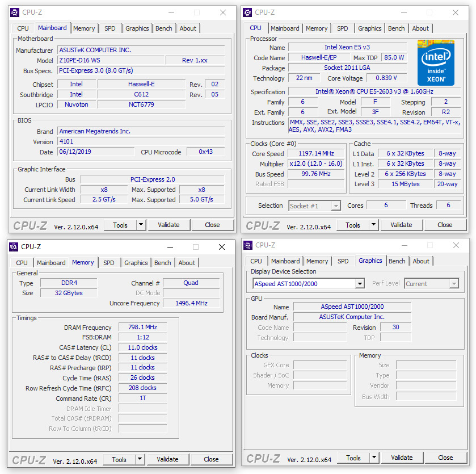Open the Graphics tab in the Mainboard window
476x474 pixels.
tap(137, 28)
